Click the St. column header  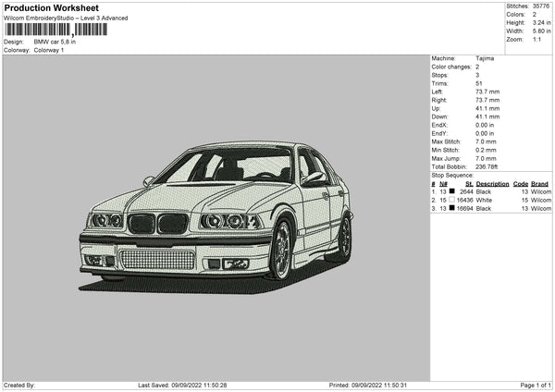(469, 183)
